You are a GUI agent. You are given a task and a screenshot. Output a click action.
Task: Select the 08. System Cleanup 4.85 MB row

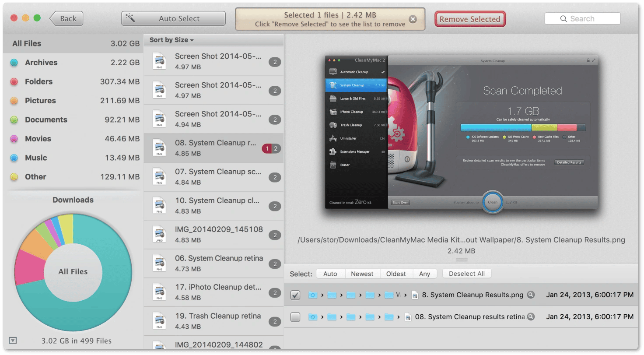pyautogui.click(x=213, y=148)
